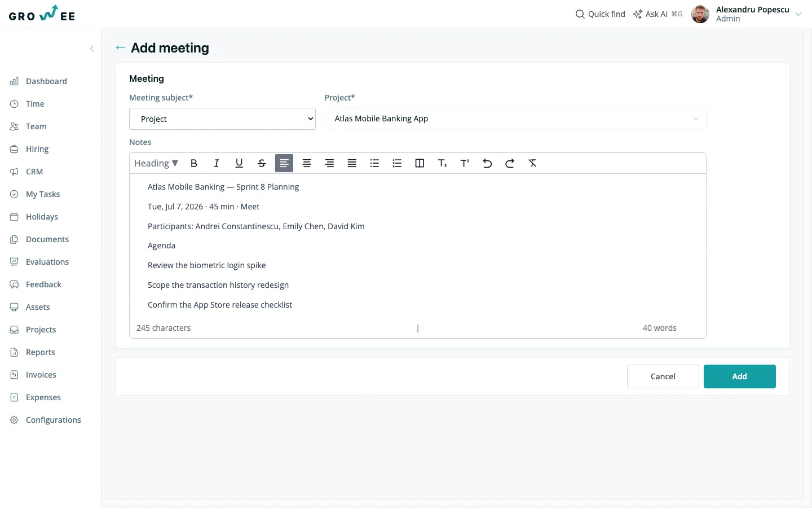This screenshot has width=812, height=508.
Task: Insert a numbered list
Action: (397, 163)
